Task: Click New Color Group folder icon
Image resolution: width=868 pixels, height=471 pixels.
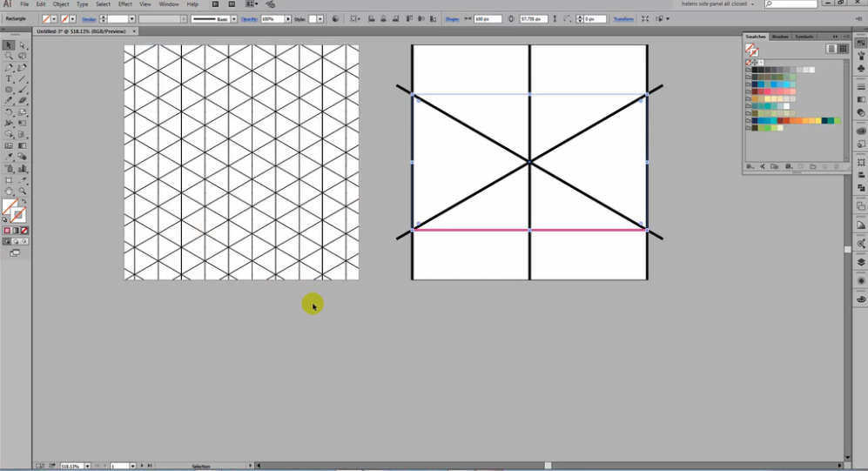Action: click(x=812, y=166)
